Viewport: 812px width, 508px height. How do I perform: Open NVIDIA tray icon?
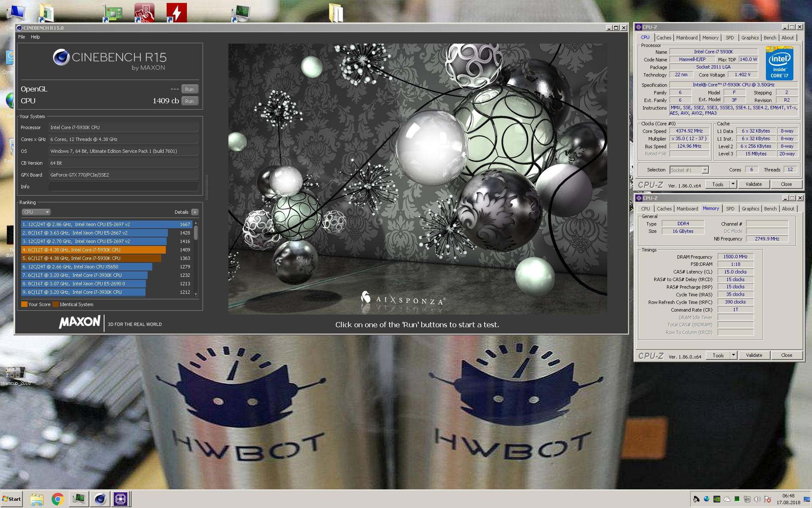pos(716,499)
